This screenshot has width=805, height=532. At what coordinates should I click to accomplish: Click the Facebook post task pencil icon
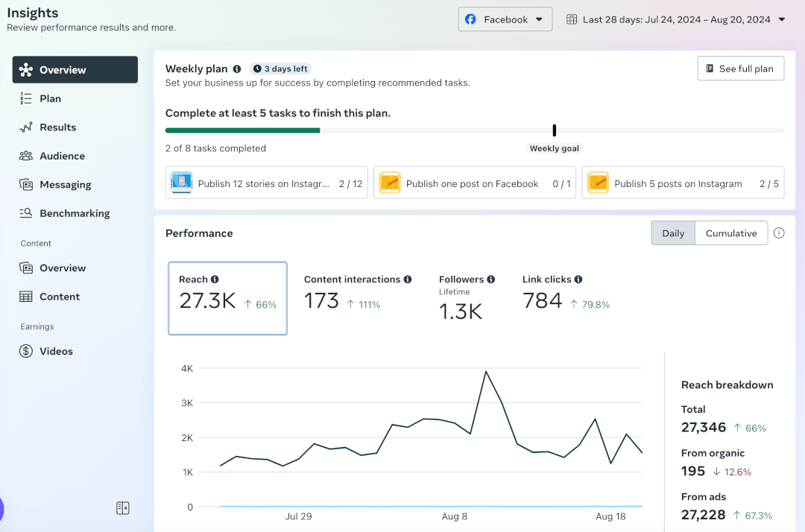coord(390,183)
